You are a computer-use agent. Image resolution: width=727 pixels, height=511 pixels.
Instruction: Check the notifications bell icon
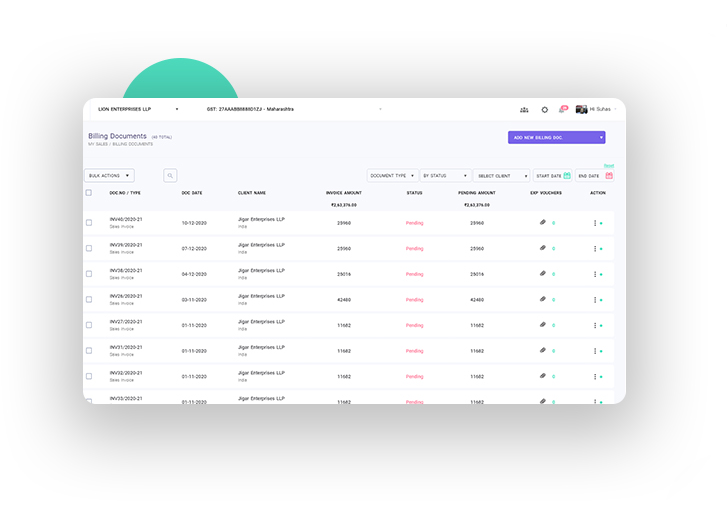(562, 109)
